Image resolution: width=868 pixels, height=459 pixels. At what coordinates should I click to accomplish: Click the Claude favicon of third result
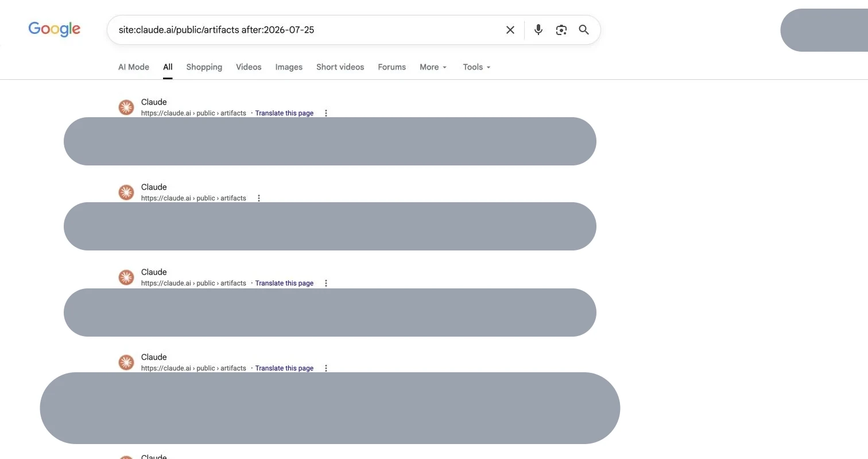click(126, 277)
